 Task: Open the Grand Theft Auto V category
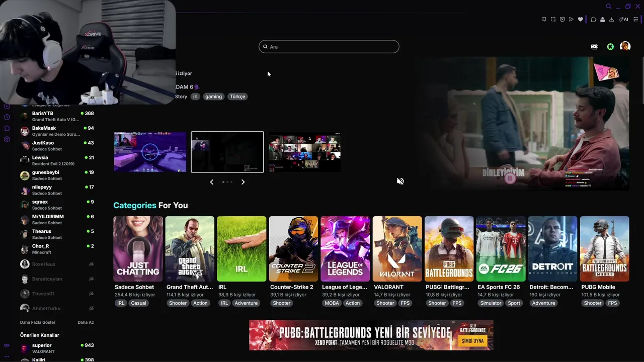[x=190, y=249]
